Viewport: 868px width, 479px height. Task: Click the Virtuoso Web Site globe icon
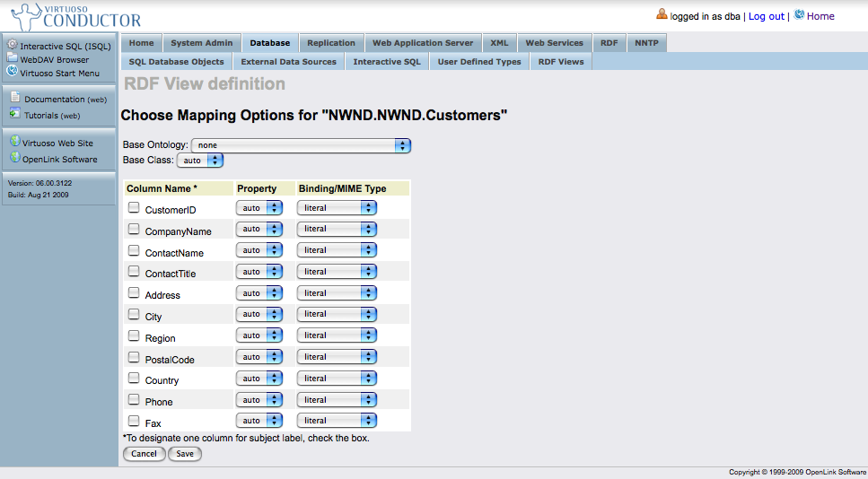point(15,142)
